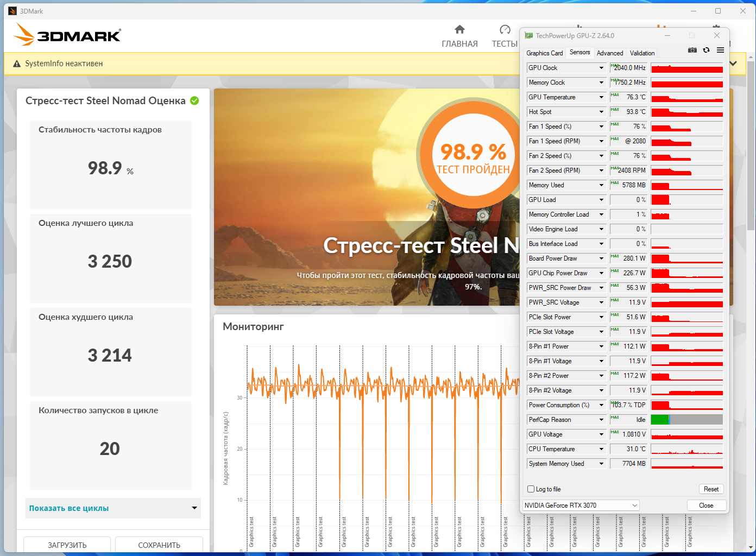Open the CPU Temperature sensor dropdown
Image resolution: width=756 pixels, height=556 pixels.
click(602, 449)
